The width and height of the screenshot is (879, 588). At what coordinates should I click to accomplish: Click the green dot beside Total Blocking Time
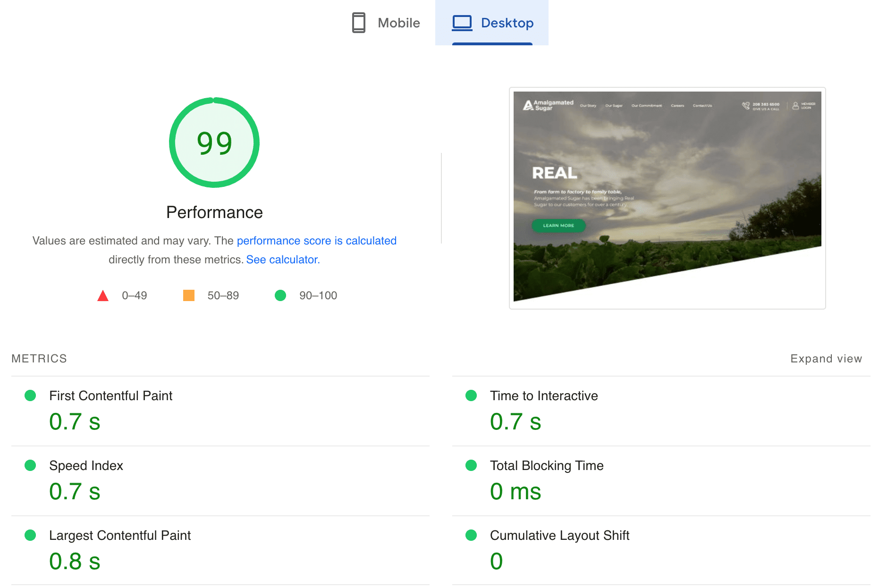[x=471, y=465]
